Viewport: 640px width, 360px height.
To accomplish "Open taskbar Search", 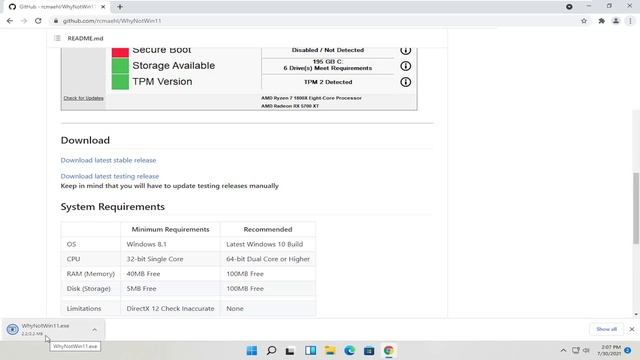I will tap(271, 351).
